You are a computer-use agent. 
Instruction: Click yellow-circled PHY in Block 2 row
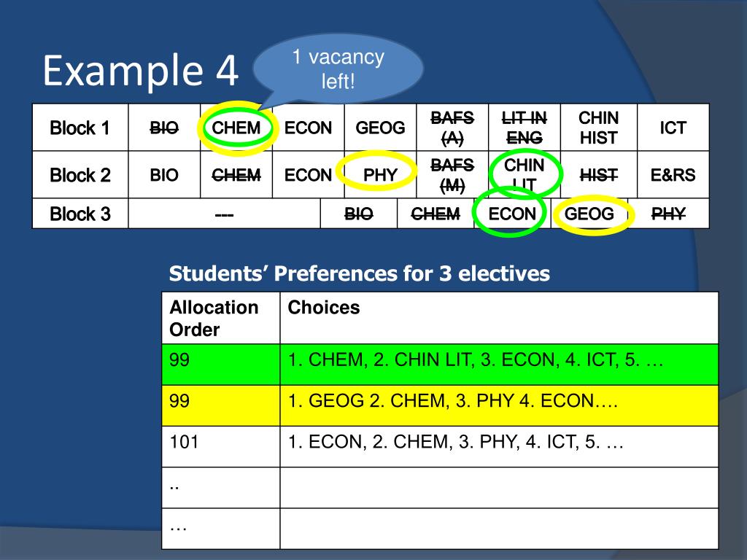[x=380, y=175]
